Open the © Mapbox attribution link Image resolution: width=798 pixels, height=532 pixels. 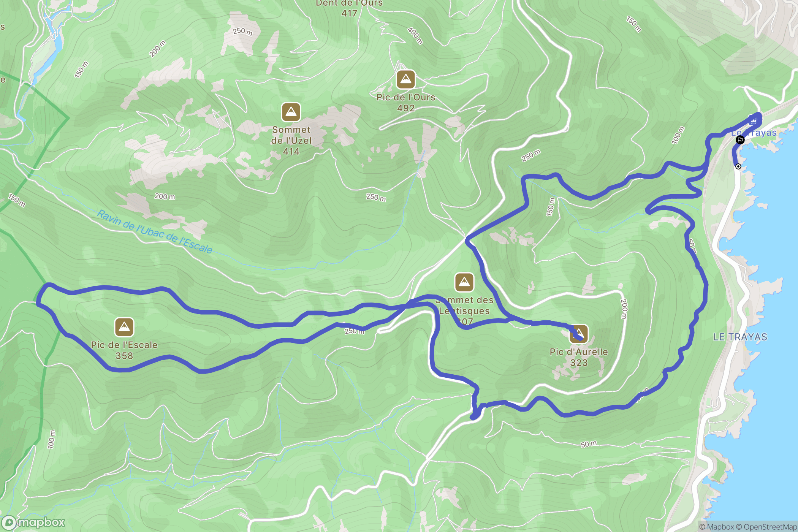pyautogui.click(x=716, y=527)
